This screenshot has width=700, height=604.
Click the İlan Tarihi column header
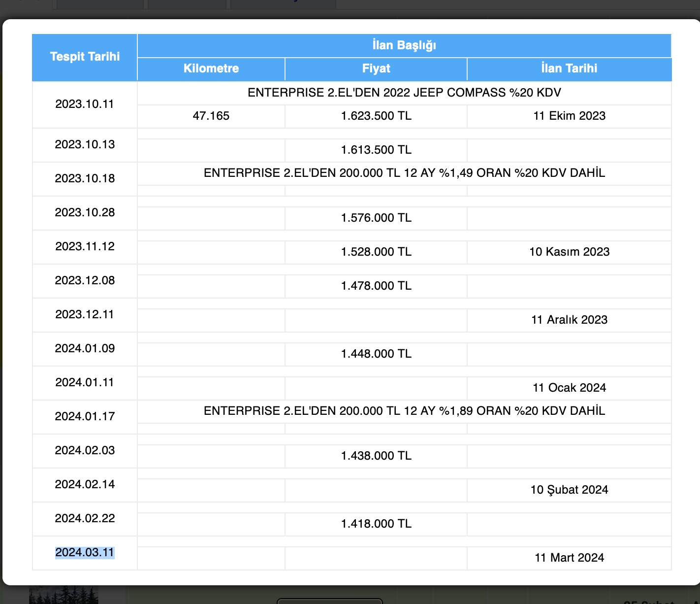[569, 68]
